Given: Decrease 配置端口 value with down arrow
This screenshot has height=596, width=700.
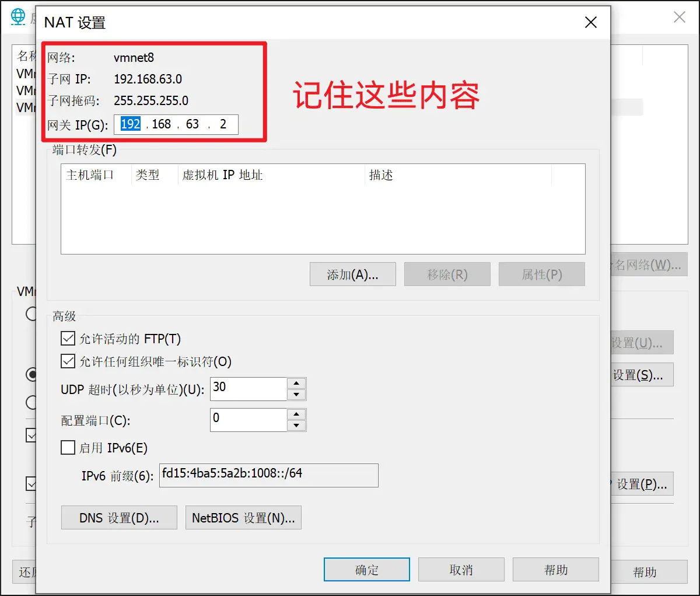Looking at the screenshot, I should coord(296,426).
